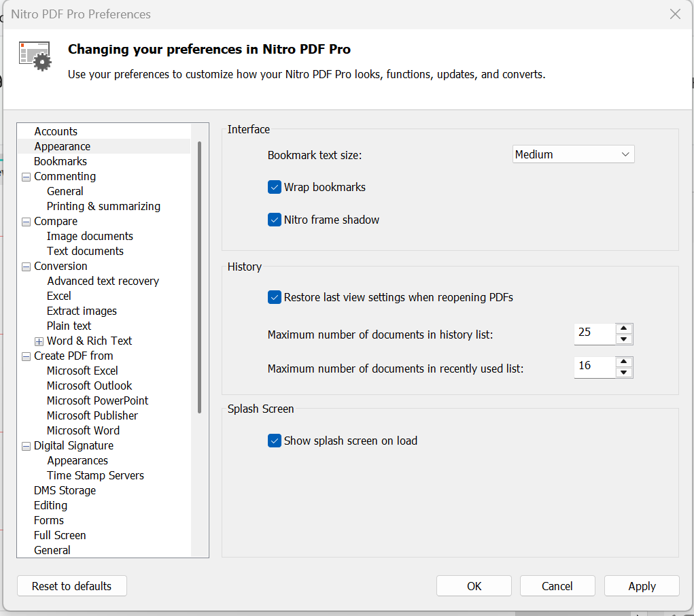Image resolution: width=694 pixels, height=616 pixels.
Task: Disable Nitro frame shadow checkbox
Action: pyautogui.click(x=274, y=220)
